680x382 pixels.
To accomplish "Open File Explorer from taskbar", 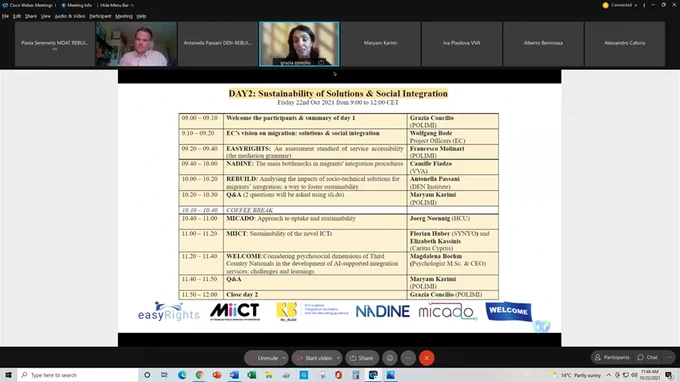I will pyautogui.click(x=269, y=375).
